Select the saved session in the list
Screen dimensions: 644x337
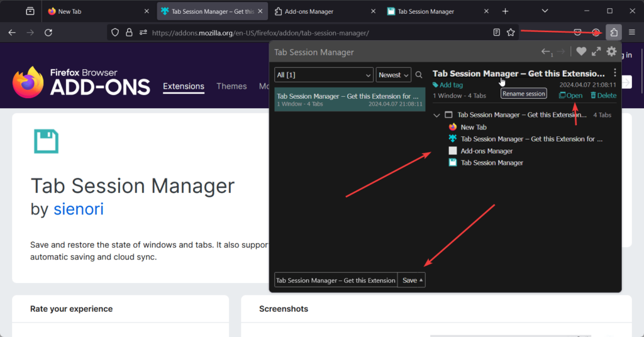(350, 99)
